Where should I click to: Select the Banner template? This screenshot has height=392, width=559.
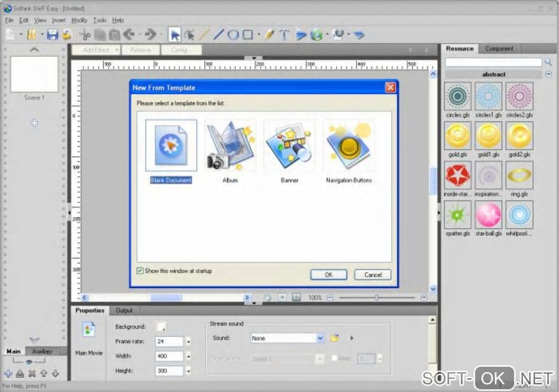click(289, 152)
